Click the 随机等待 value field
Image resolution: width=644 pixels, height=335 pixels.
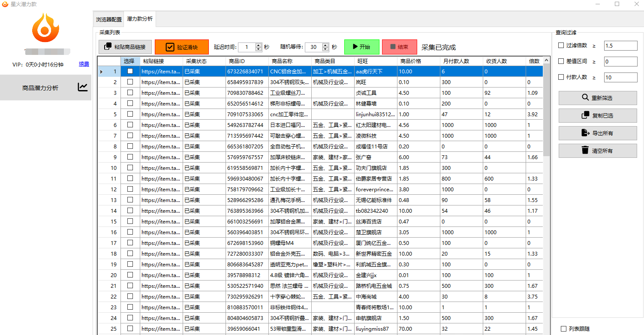coord(314,47)
